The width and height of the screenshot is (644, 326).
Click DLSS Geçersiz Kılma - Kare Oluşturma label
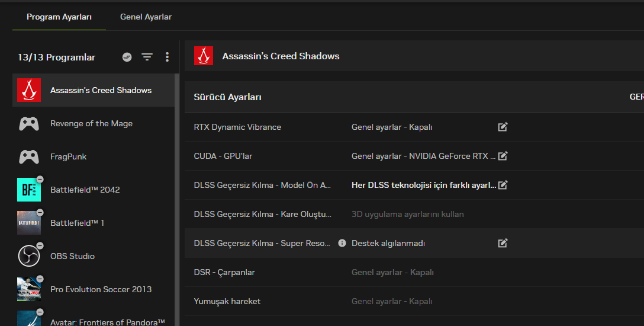point(262,214)
